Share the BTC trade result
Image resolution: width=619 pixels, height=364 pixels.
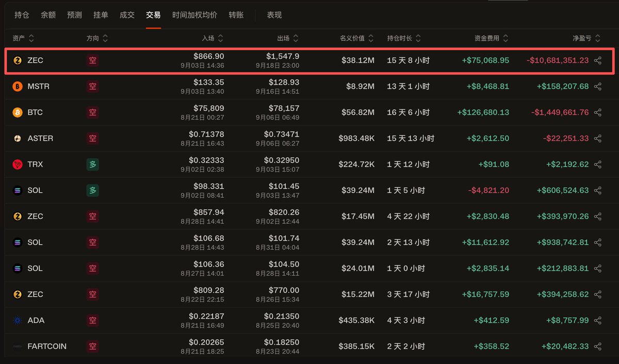pos(598,112)
